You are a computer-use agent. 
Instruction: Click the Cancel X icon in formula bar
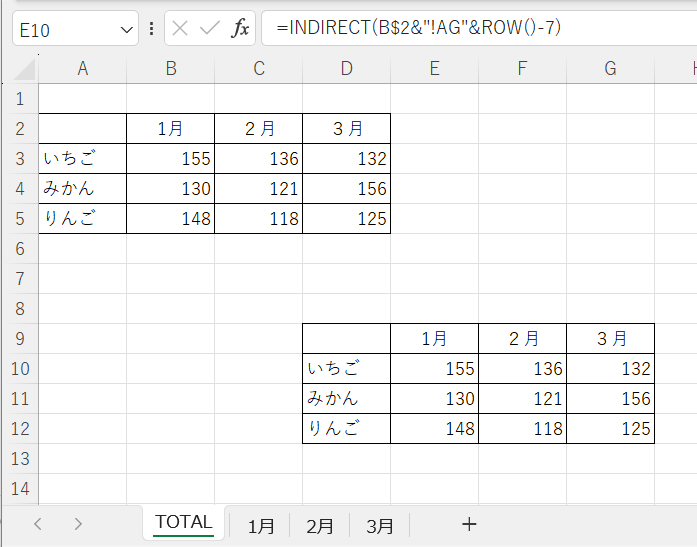click(x=180, y=29)
